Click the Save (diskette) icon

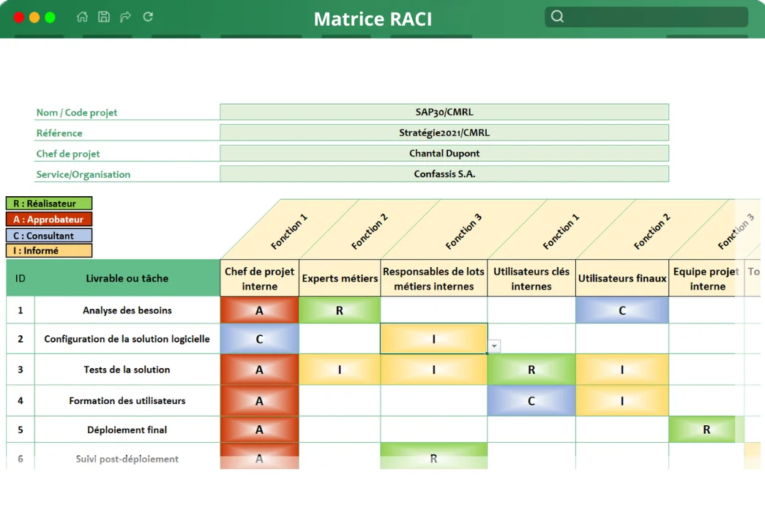point(102,16)
